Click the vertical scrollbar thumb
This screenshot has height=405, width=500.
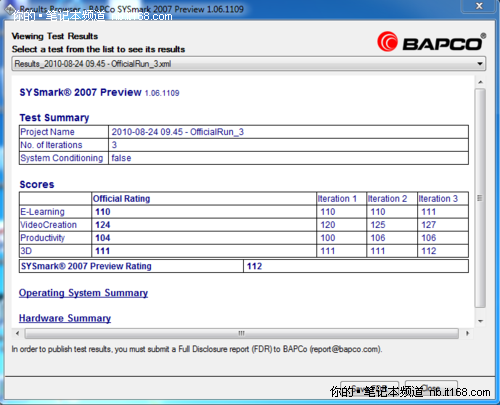[x=480, y=198]
